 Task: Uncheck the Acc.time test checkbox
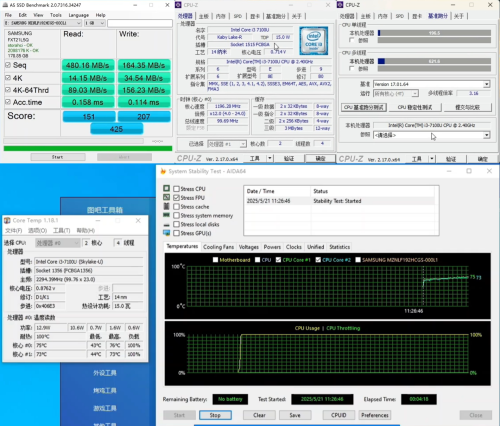8,102
